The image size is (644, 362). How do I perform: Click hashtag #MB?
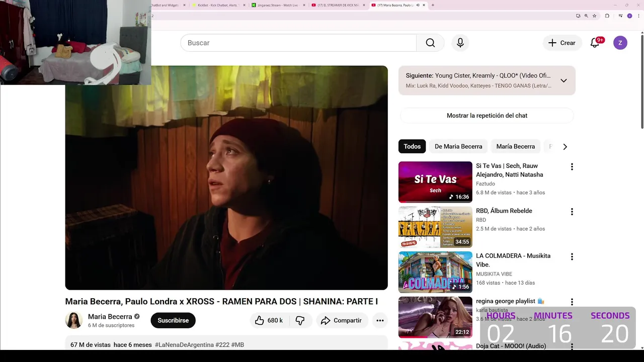[237, 345]
